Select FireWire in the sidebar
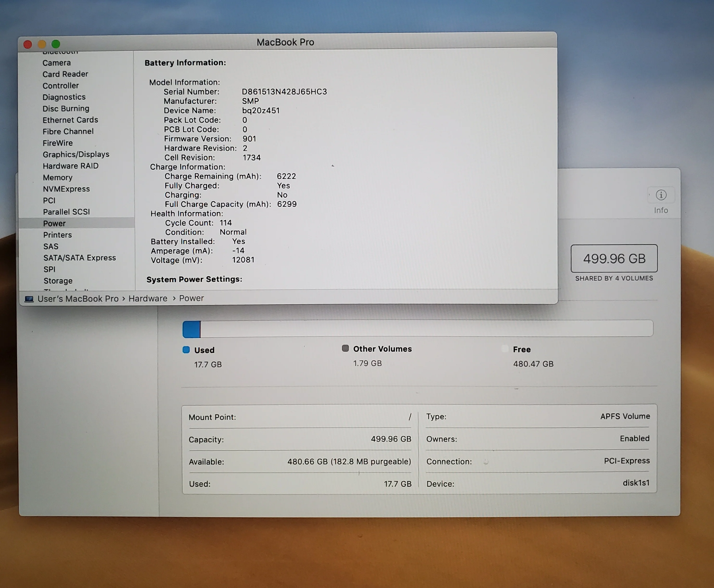 pyautogui.click(x=57, y=143)
